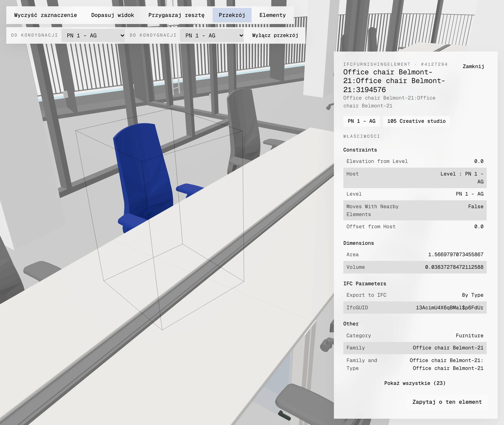Click the Elevation from Level row

point(415,161)
